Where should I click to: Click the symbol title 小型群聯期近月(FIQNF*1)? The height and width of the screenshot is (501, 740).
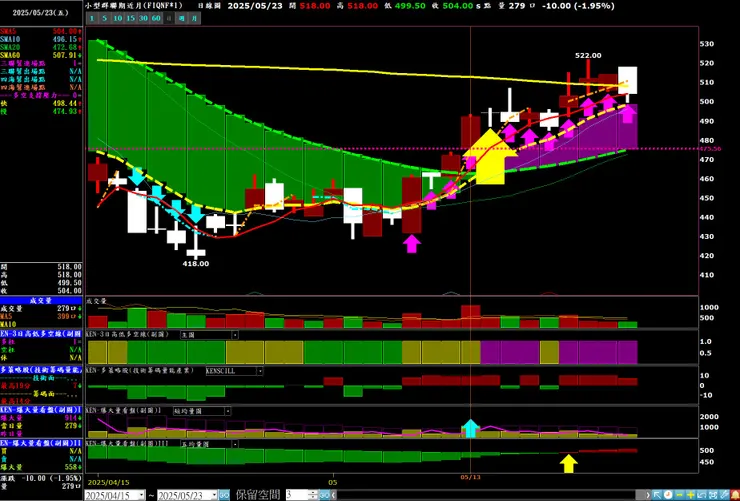click(135, 6)
